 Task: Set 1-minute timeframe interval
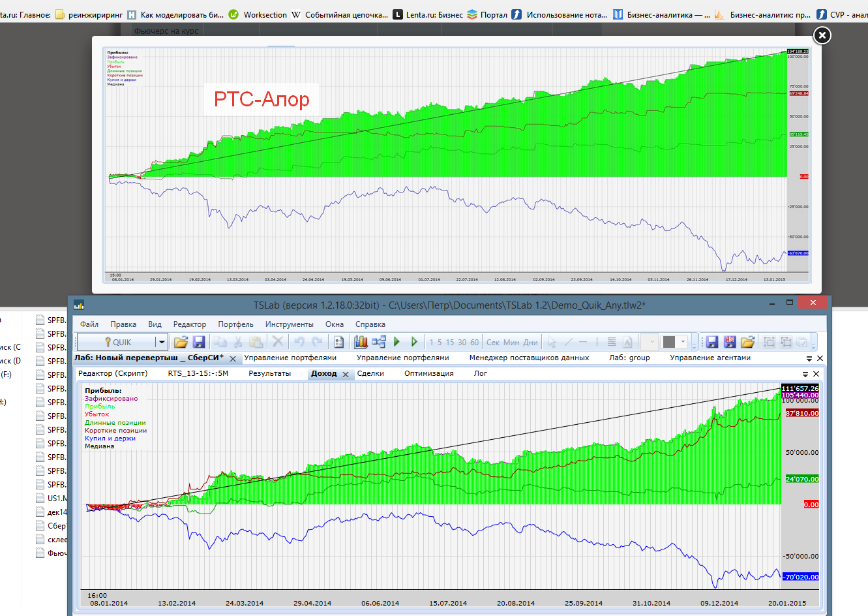click(x=431, y=343)
